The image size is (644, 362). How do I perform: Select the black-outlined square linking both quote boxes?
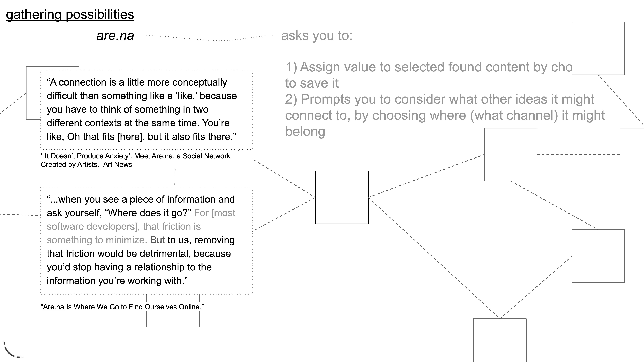(x=342, y=197)
